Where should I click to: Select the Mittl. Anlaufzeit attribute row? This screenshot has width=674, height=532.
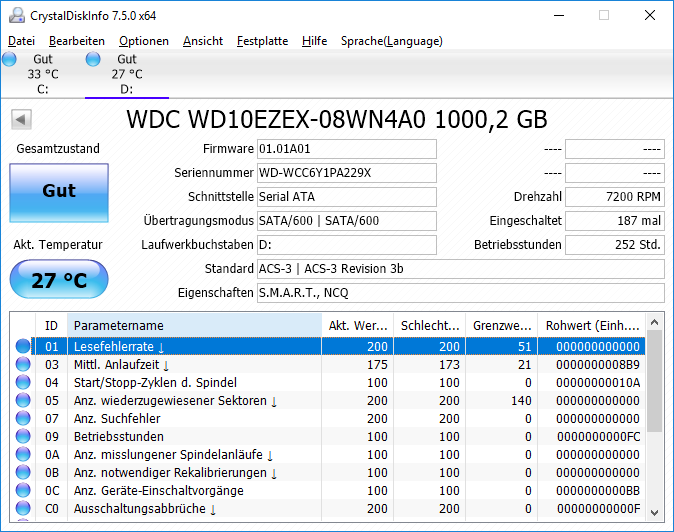(328, 364)
